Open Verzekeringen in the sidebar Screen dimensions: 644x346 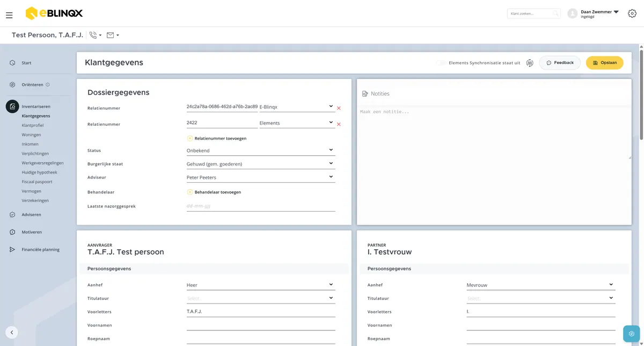[35, 200]
